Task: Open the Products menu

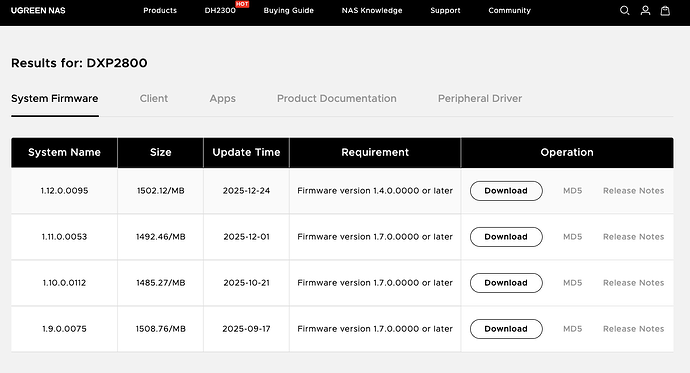Action: pyautogui.click(x=160, y=11)
